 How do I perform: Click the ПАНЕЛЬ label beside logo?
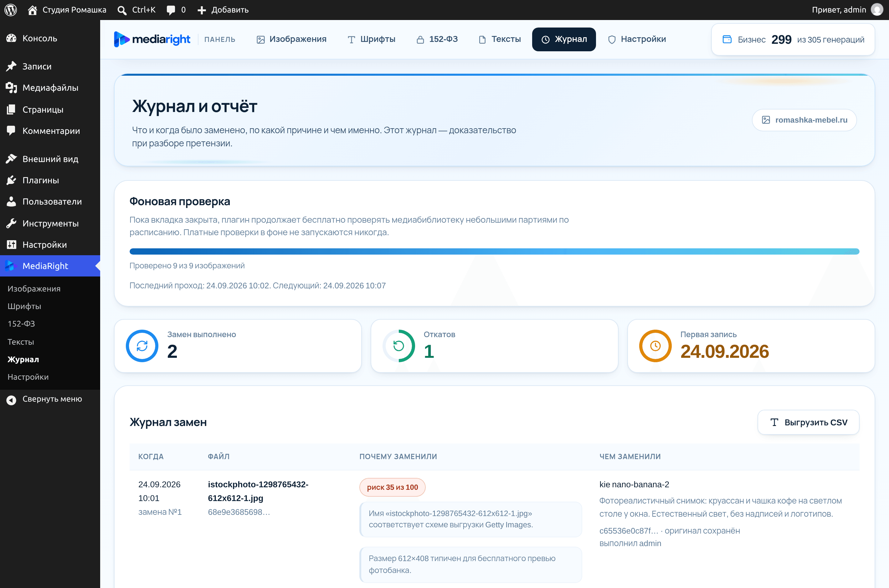click(x=219, y=39)
